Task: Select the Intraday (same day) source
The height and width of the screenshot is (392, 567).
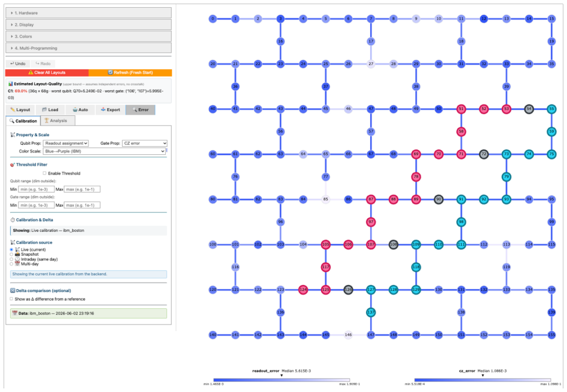Action: [11, 259]
